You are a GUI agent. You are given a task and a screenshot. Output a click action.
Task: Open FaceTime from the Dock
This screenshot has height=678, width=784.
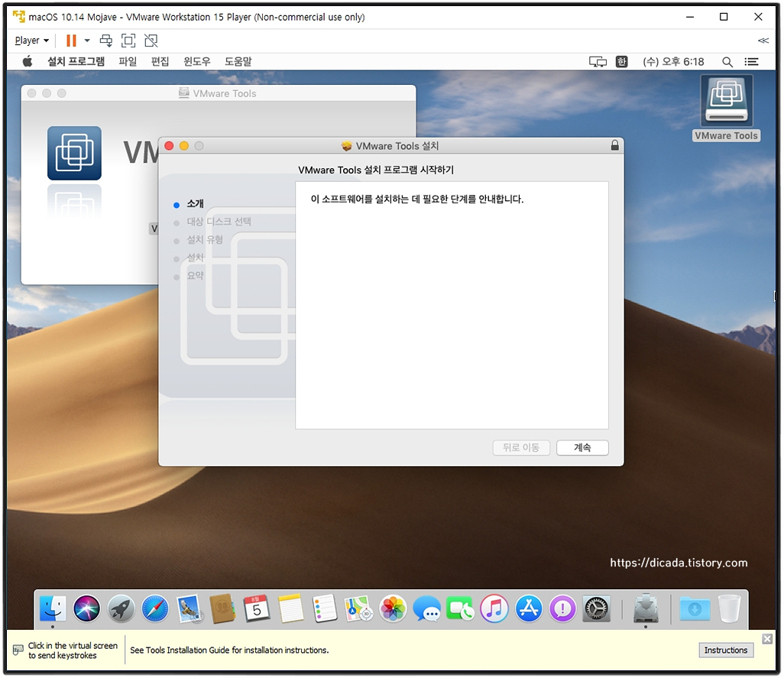[461, 608]
